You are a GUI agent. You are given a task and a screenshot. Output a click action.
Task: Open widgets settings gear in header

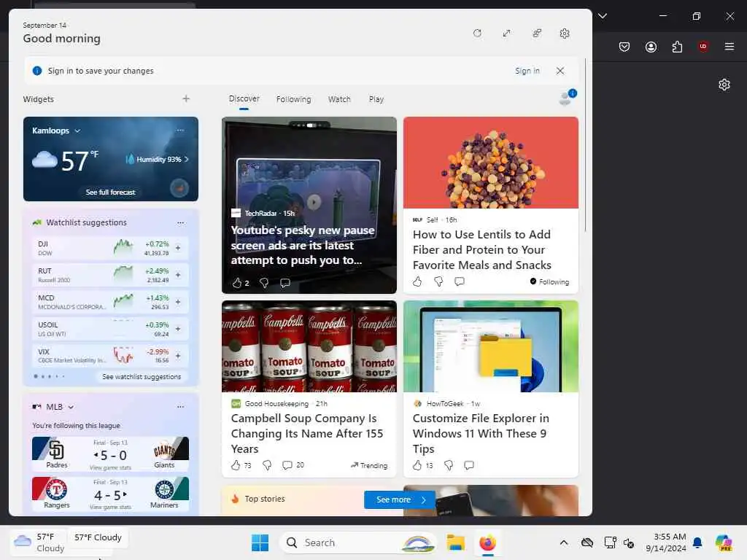tap(565, 34)
